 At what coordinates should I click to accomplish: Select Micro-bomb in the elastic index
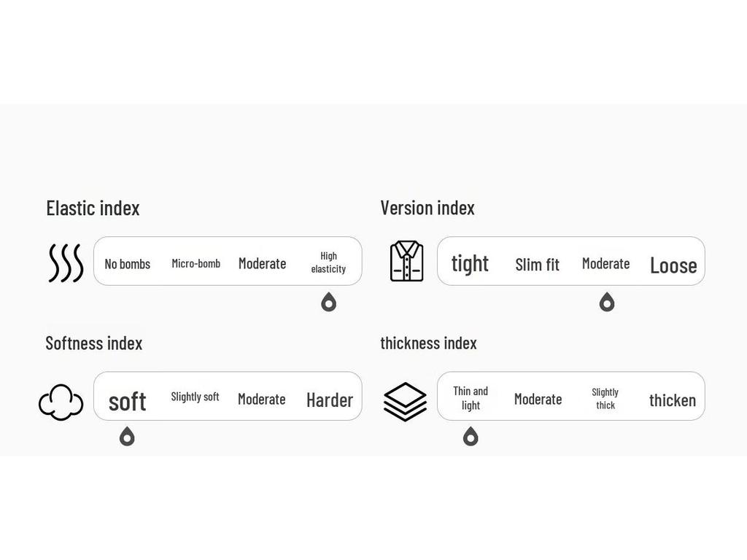196,263
